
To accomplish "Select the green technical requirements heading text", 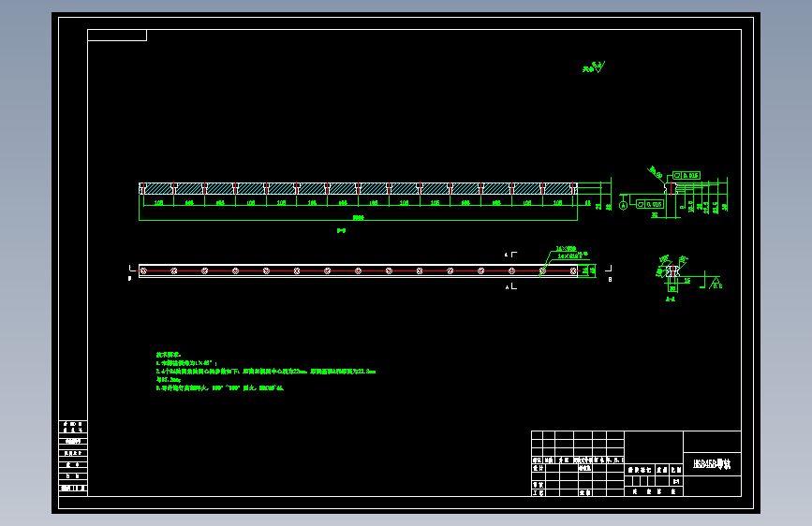I will point(169,355).
